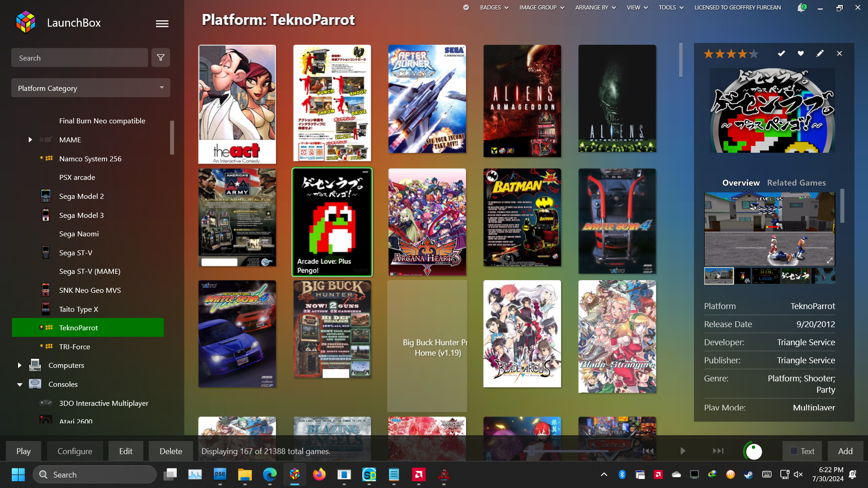The width and height of the screenshot is (868, 488).
Task: Set the star rating in the details panel
Action: click(x=731, y=54)
